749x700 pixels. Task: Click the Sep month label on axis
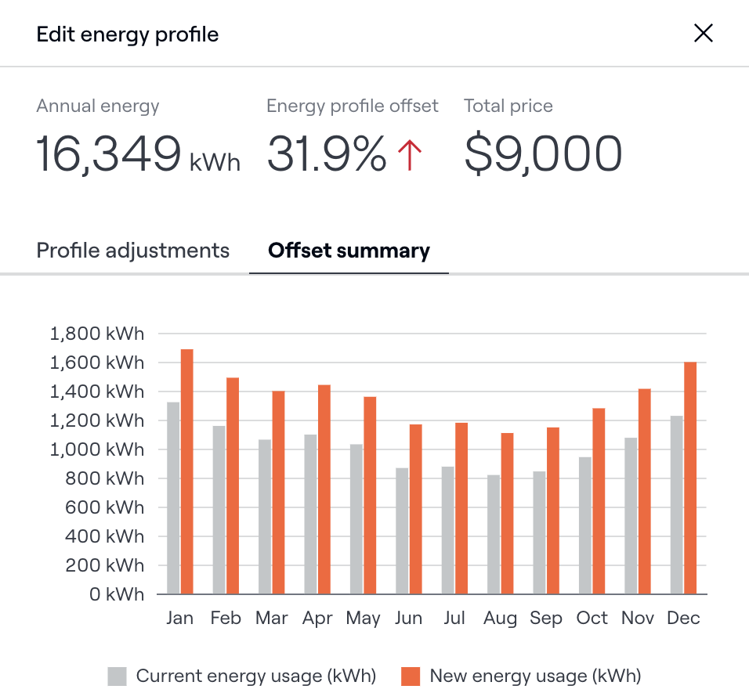(546, 618)
